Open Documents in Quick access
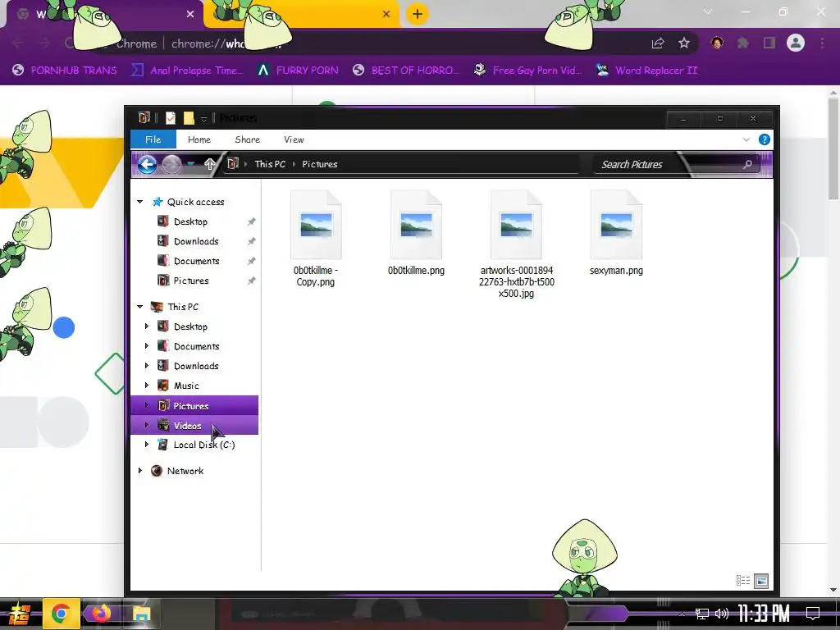 [196, 261]
